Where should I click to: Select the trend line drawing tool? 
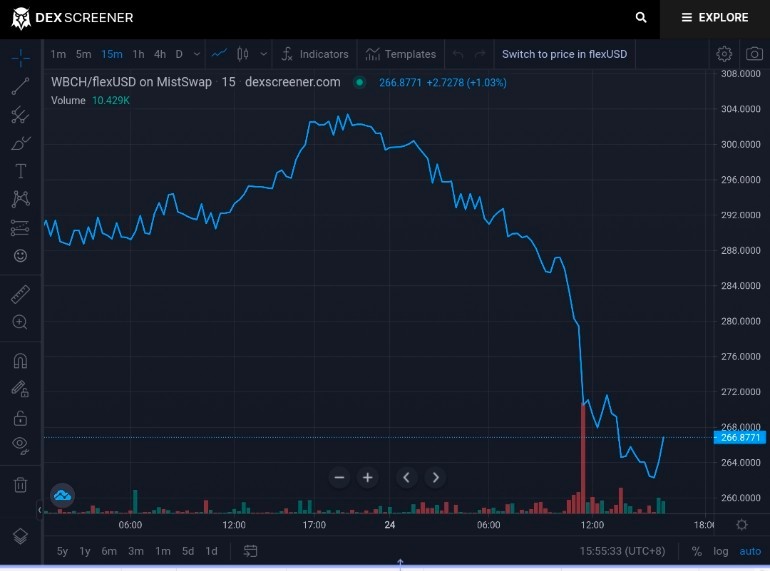point(20,86)
